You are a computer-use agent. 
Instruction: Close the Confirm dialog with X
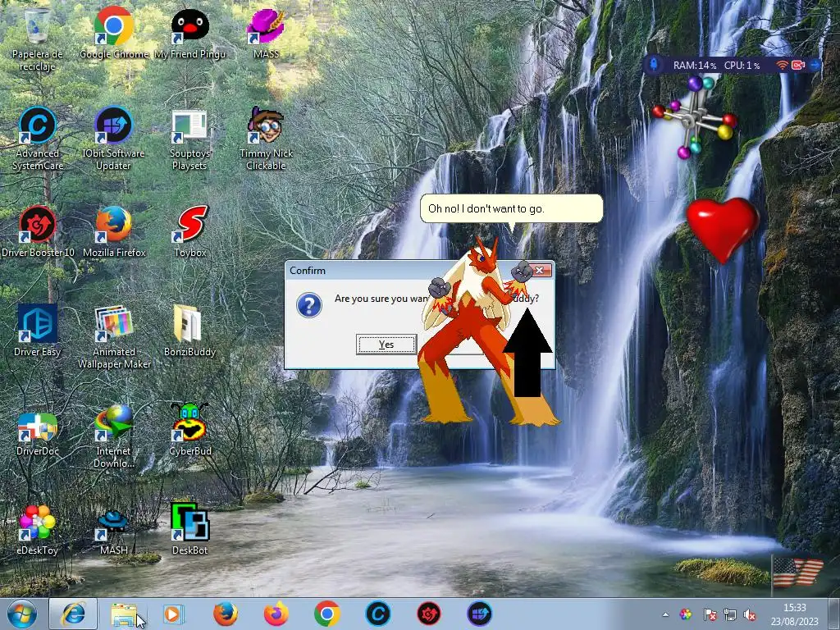(x=540, y=270)
